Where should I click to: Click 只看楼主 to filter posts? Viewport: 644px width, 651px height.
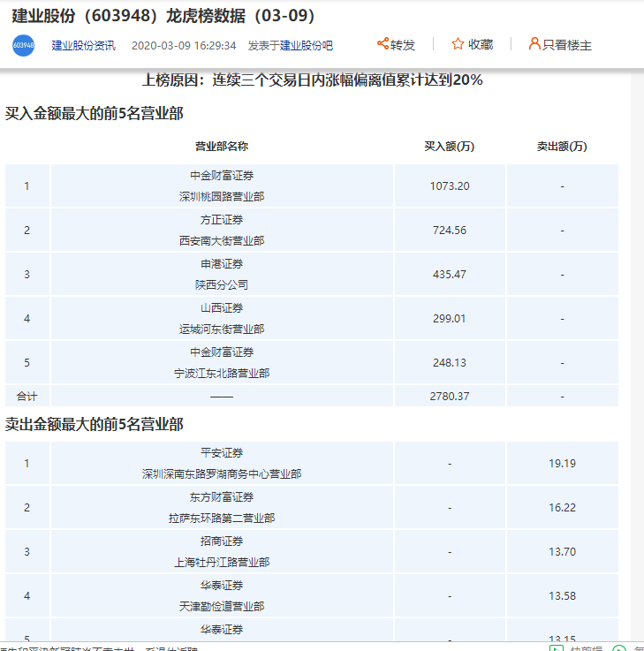click(x=567, y=45)
